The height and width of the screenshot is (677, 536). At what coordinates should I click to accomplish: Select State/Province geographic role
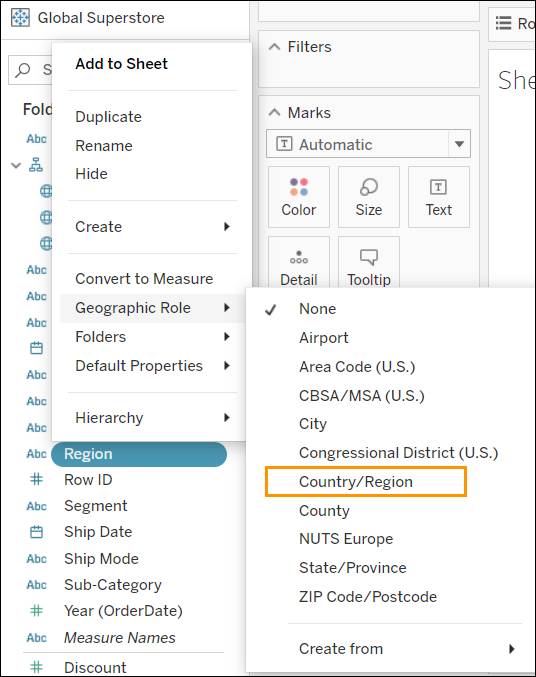[352, 568]
